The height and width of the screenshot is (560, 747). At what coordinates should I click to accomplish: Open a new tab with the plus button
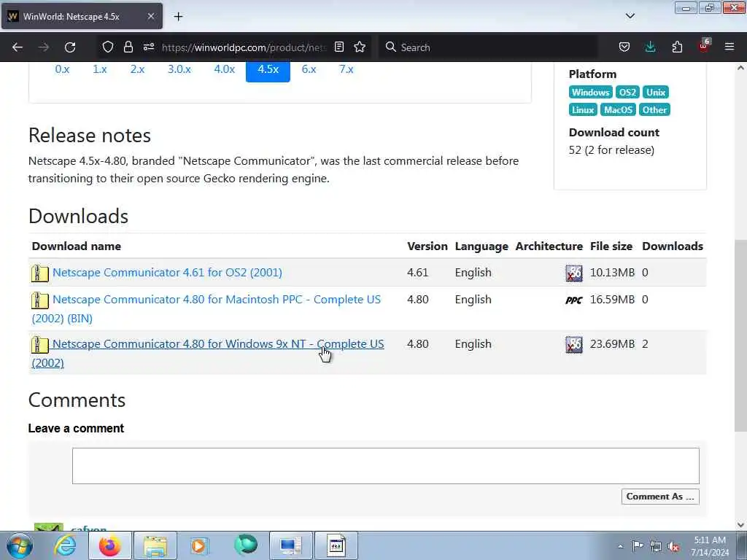[178, 17]
